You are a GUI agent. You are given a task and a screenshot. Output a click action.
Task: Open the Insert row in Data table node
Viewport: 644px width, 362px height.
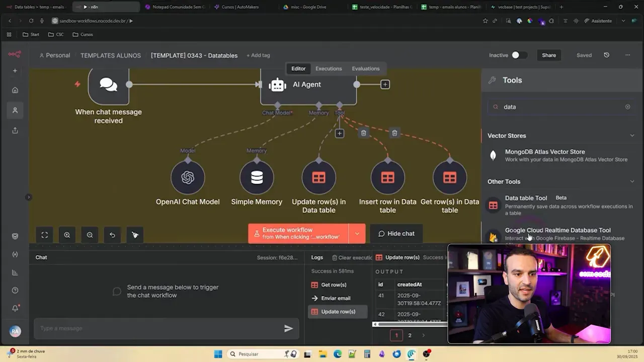point(387,177)
